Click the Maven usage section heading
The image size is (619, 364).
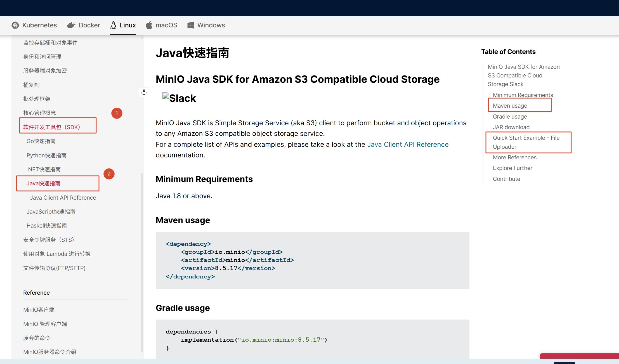(183, 220)
